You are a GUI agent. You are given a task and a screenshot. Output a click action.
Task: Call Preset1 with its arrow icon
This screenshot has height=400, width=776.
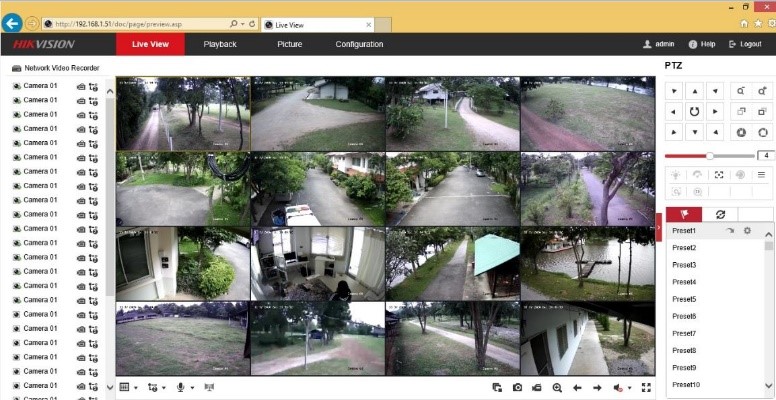(x=730, y=231)
